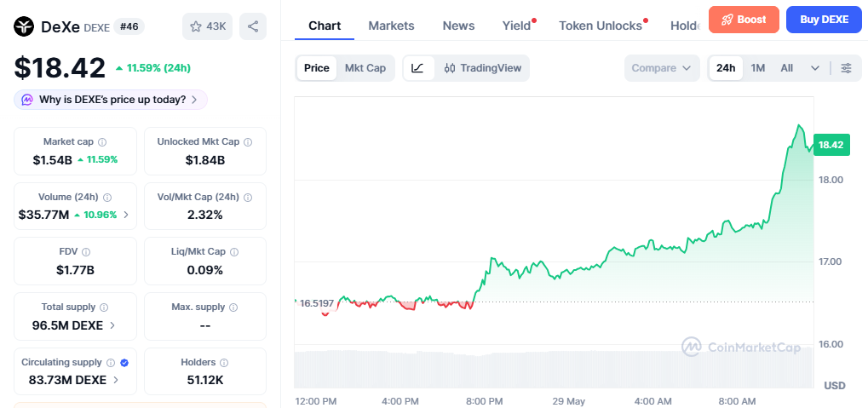Image resolution: width=868 pixels, height=408 pixels.
Task: Click the 29 May axis label
Action: pyautogui.click(x=568, y=401)
